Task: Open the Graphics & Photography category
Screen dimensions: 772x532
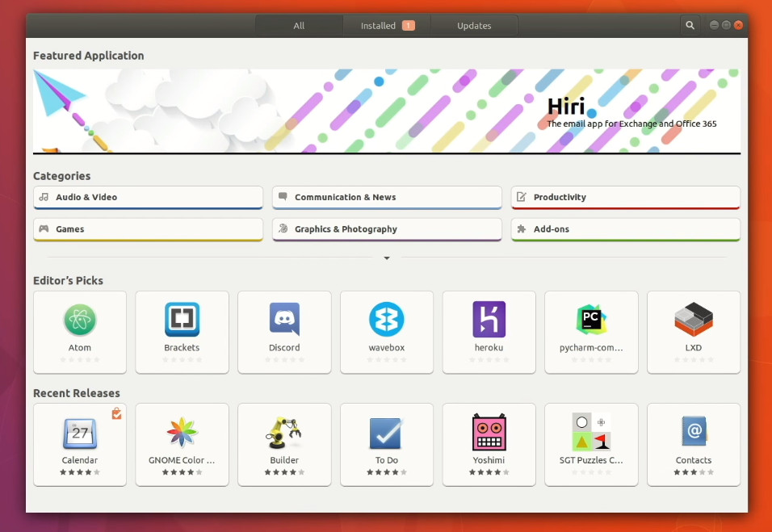Action: pyautogui.click(x=386, y=228)
